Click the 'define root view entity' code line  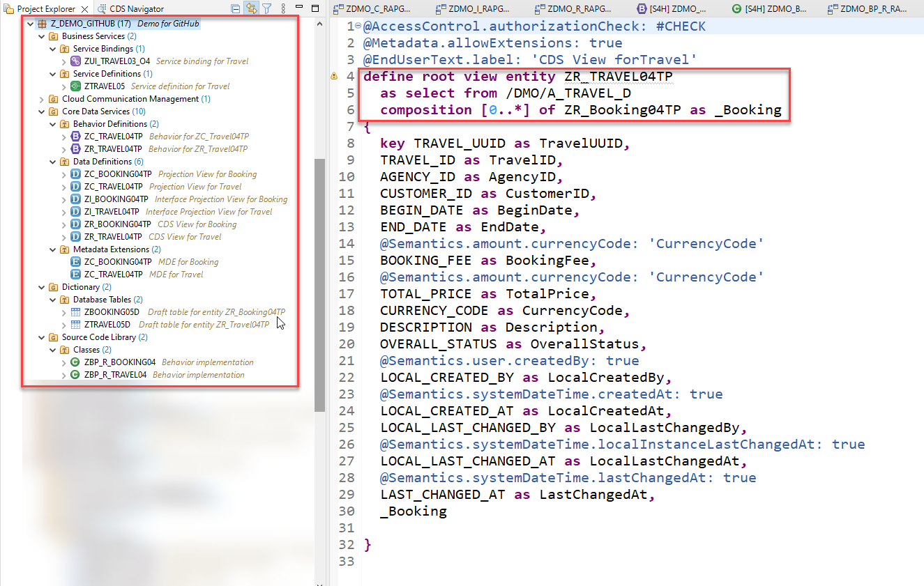tap(518, 77)
